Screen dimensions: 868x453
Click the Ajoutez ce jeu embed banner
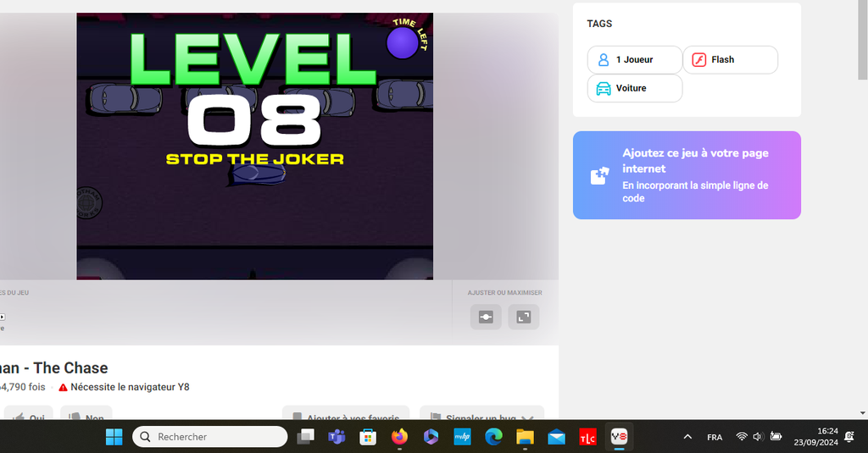687,175
